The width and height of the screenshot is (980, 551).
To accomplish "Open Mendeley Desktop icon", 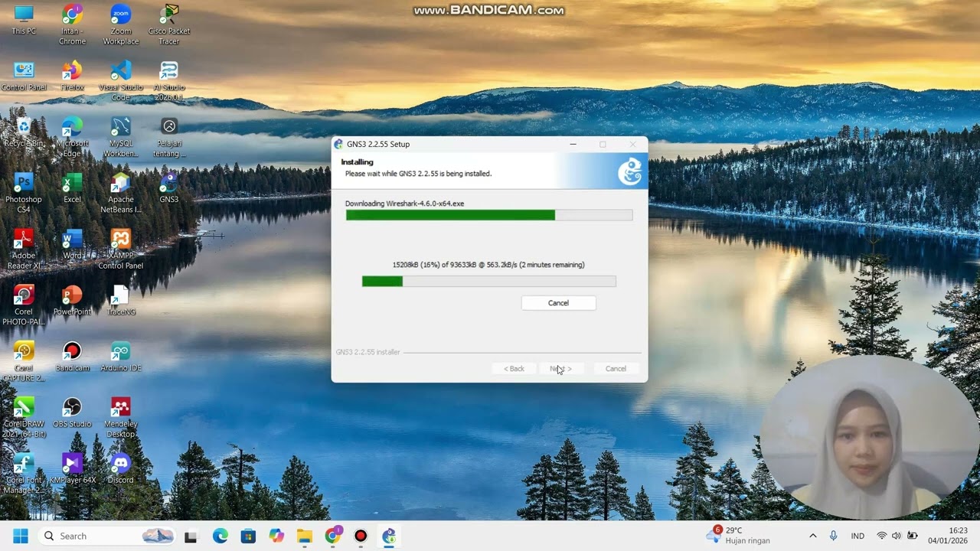I will point(121,417).
